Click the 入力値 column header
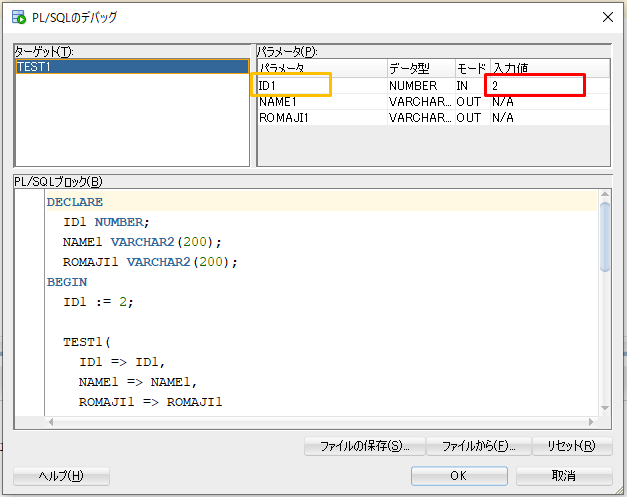The image size is (627, 497). click(x=550, y=68)
